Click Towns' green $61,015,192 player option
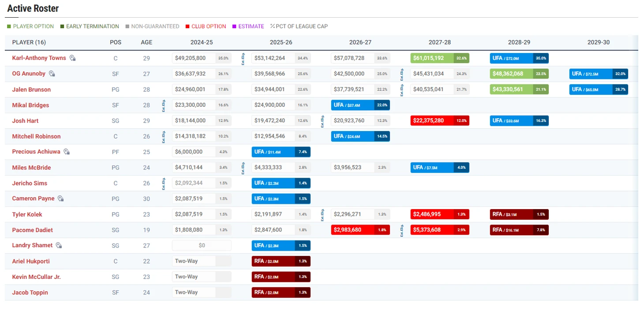644x319 pixels. point(440,58)
